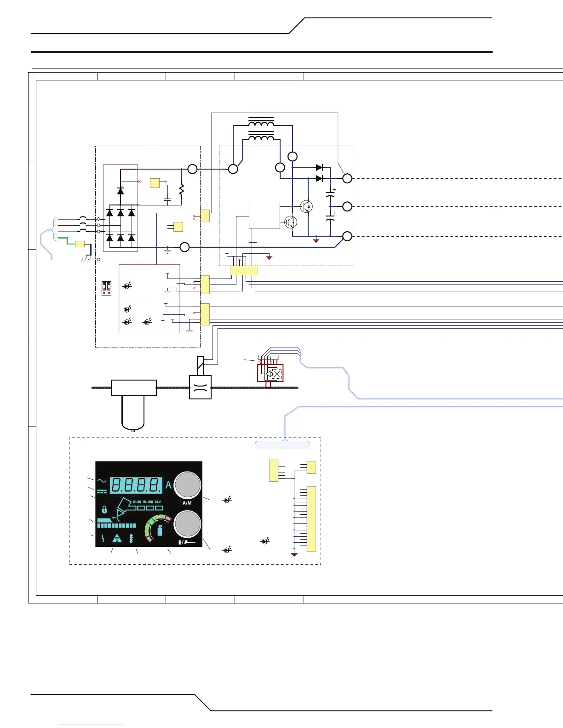The width and height of the screenshot is (563, 728).
Task: Click the ground symbol below the long connector
Action: pyautogui.click(x=294, y=554)
